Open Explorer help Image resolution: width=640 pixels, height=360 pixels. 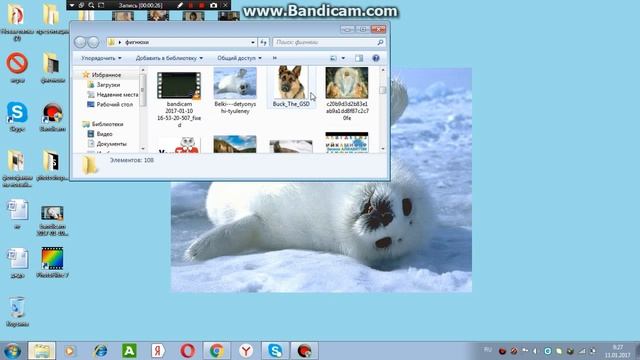[376, 58]
